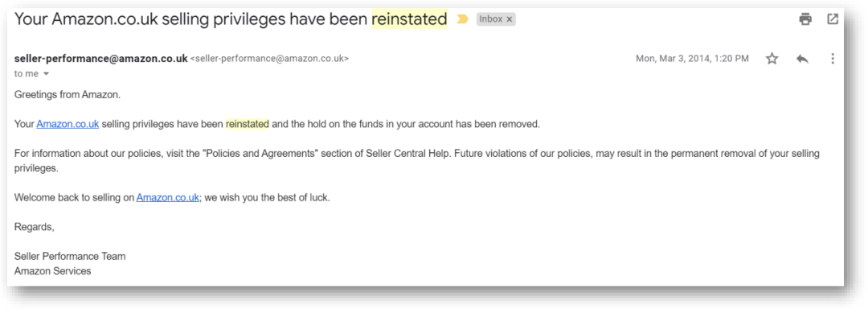Reply using the arrow icon
Image resolution: width=868 pixels, height=309 pixels.
(802, 59)
